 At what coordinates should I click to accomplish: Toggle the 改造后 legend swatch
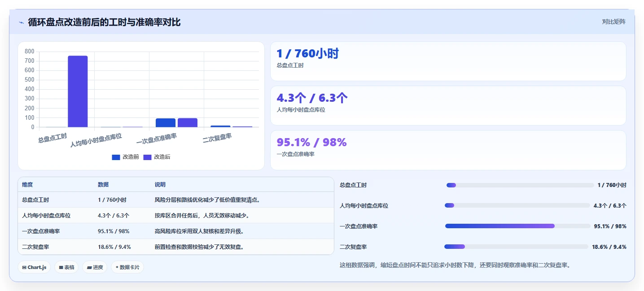(147, 157)
